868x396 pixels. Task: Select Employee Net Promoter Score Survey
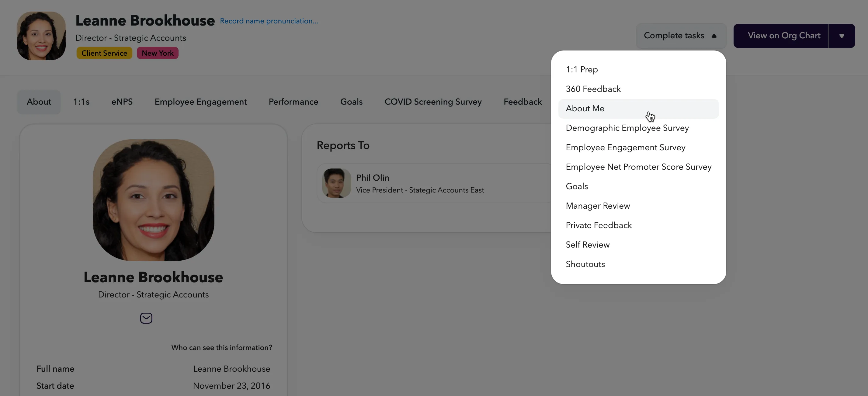click(x=639, y=167)
